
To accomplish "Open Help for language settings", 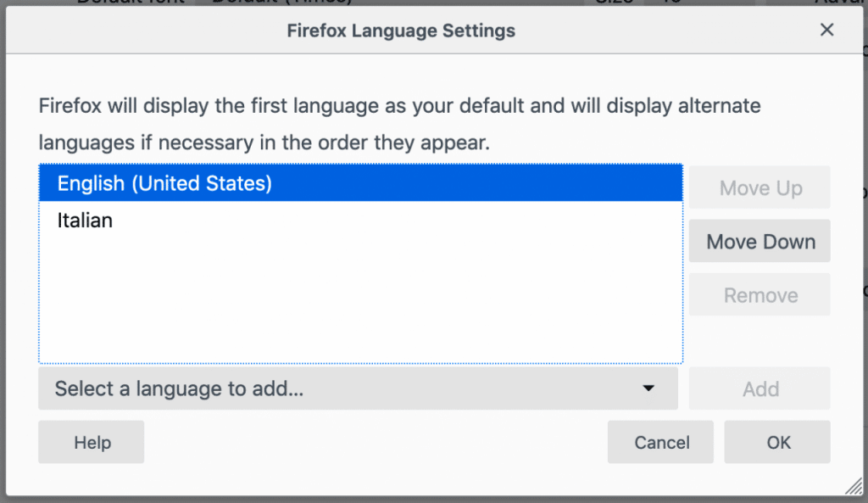I will [91, 442].
